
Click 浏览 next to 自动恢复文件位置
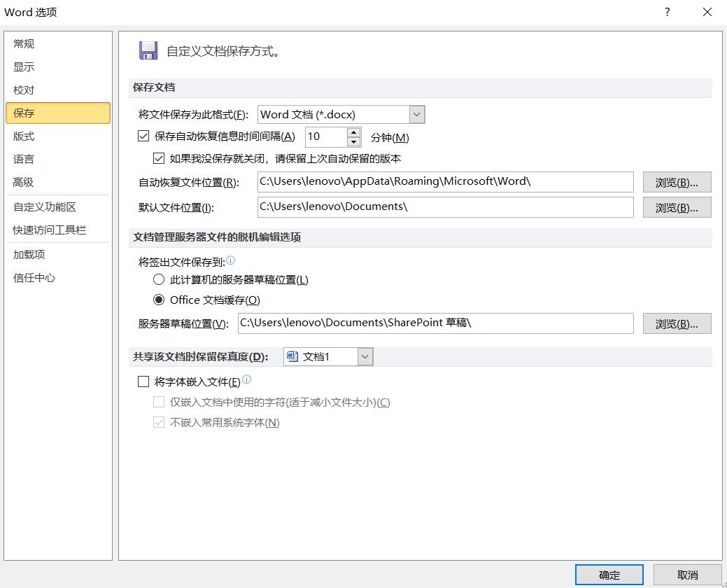676,182
